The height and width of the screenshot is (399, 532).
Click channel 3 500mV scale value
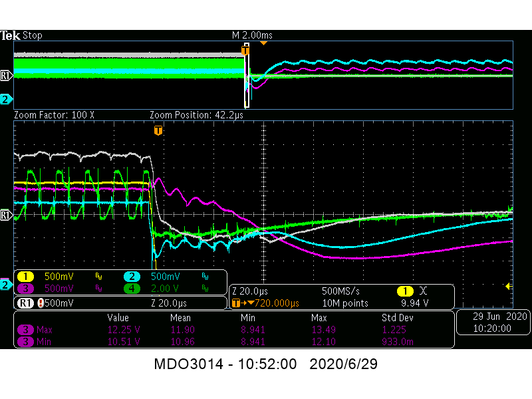pyautogui.click(x=59, y=289)
